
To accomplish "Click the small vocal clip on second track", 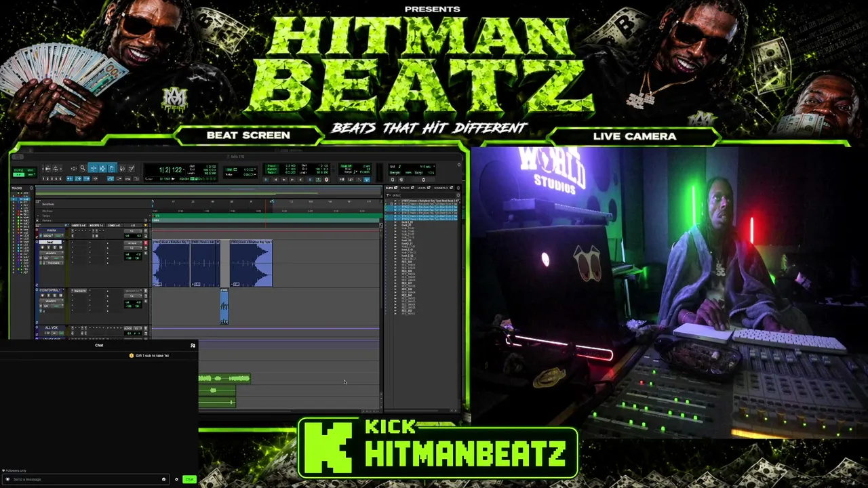I will 224,306.
